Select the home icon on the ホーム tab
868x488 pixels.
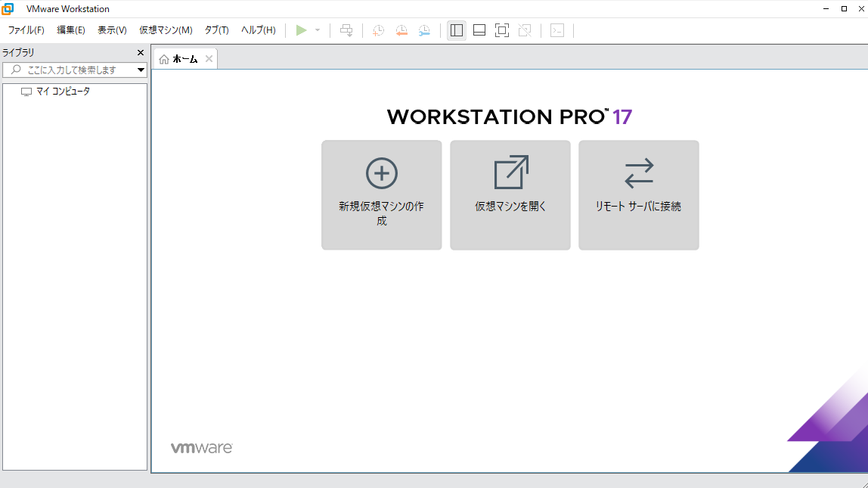pos(163,57)
